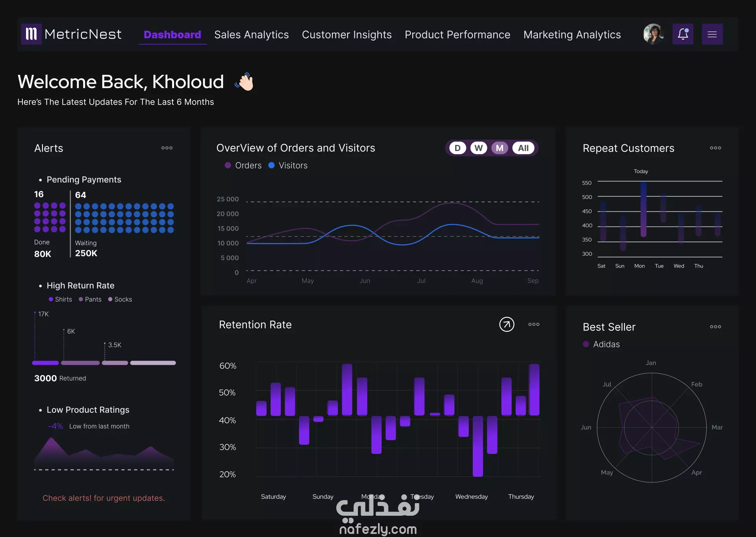Click the 'Mar' label on the radar chart
This screenshot has width=756, height=537.
[717, 427]
